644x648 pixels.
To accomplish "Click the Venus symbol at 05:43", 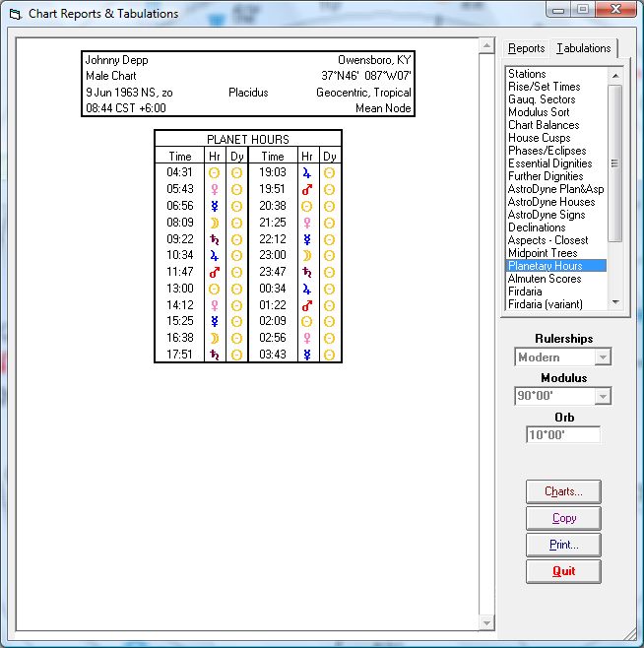I will (214, 189).
